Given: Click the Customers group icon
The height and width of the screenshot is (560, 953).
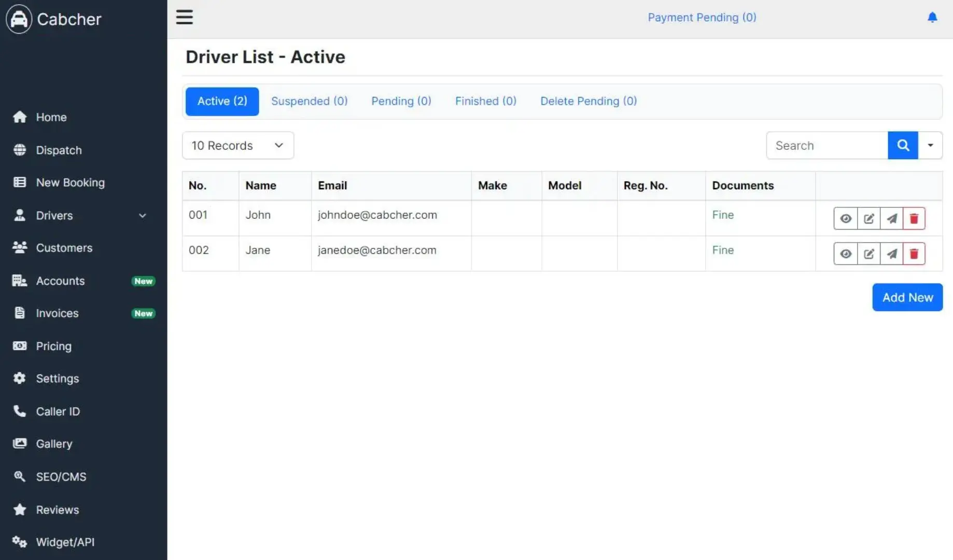Looking at the screenshot, I should [20, 248].
